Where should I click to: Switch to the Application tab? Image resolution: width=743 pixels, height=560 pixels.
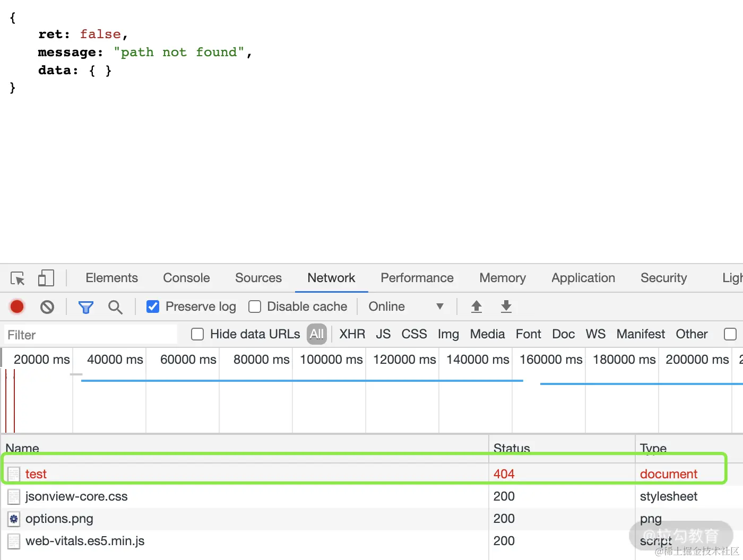click(x=583, y=278)
